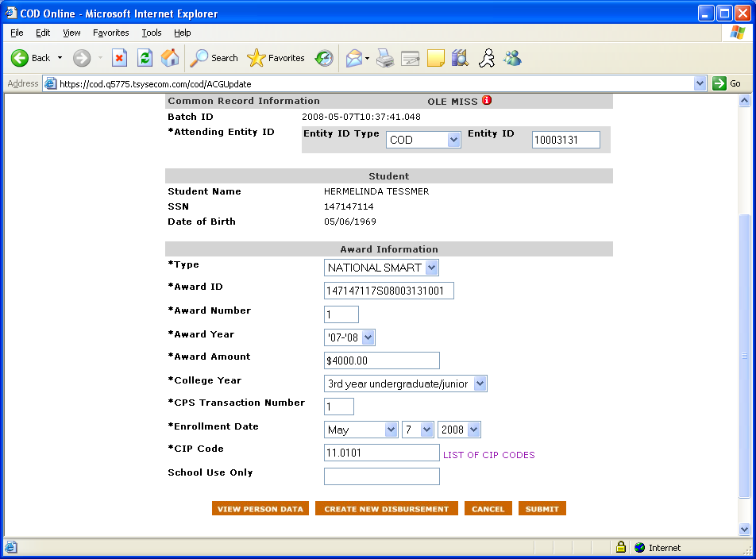The image size is (756, 559).
Task: Click the Award ID input field
Action: [x=389, y=291]
